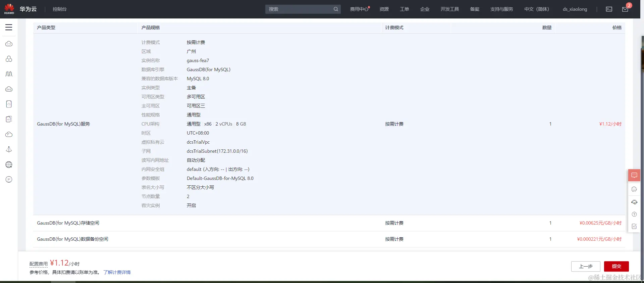Select MySQL 8.0 version value
The width and height of the screenshot is (644, 283).
pos(198,79)
